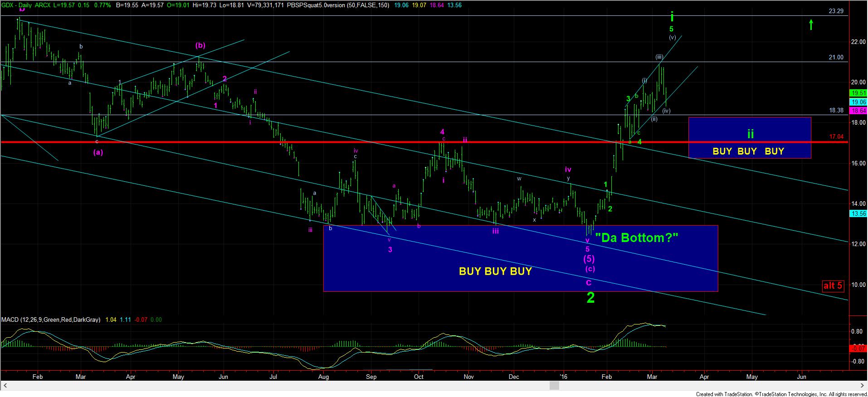Select the magenta '(b)' wave label
The width and height of the screenshot is (868, 397).
200,45
